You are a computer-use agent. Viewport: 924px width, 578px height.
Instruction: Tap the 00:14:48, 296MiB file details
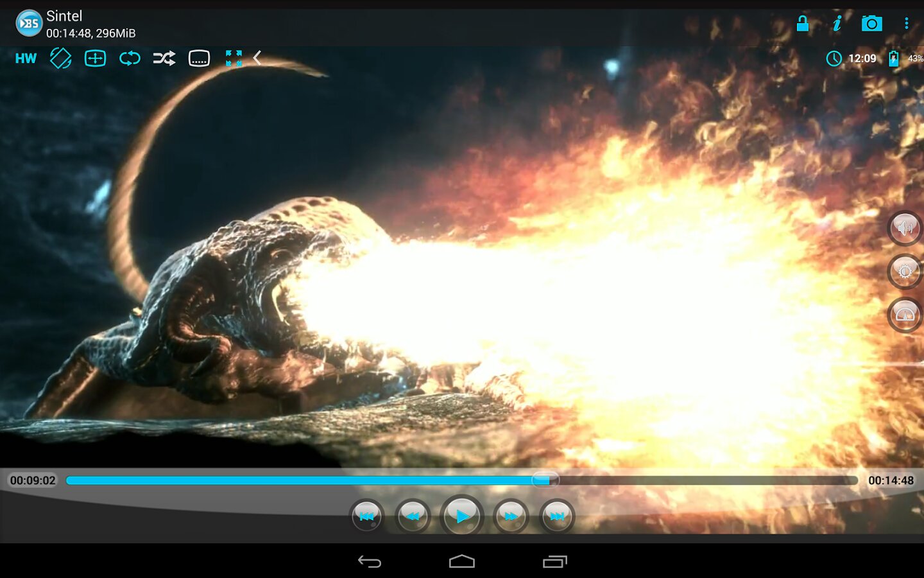90,33
